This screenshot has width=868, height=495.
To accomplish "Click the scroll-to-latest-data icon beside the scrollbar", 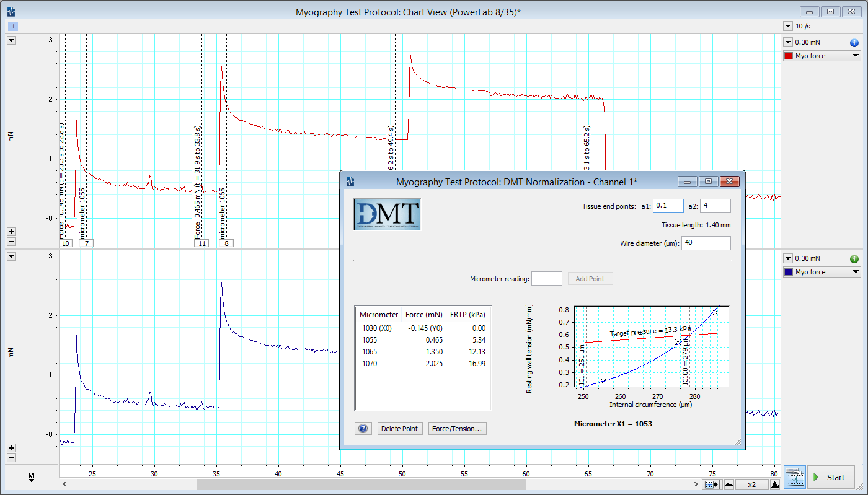I will click(711, 484).
